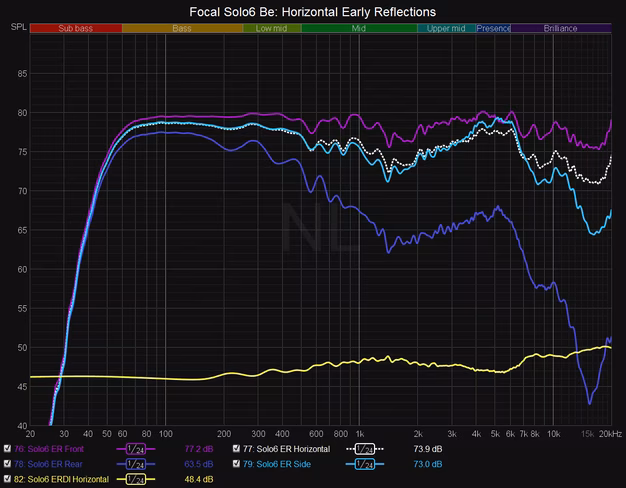Select the '82: Solo6 ERDI Horizontal' legend label
The width and height of the screenshot is (626, 488).
pos(61,479)
